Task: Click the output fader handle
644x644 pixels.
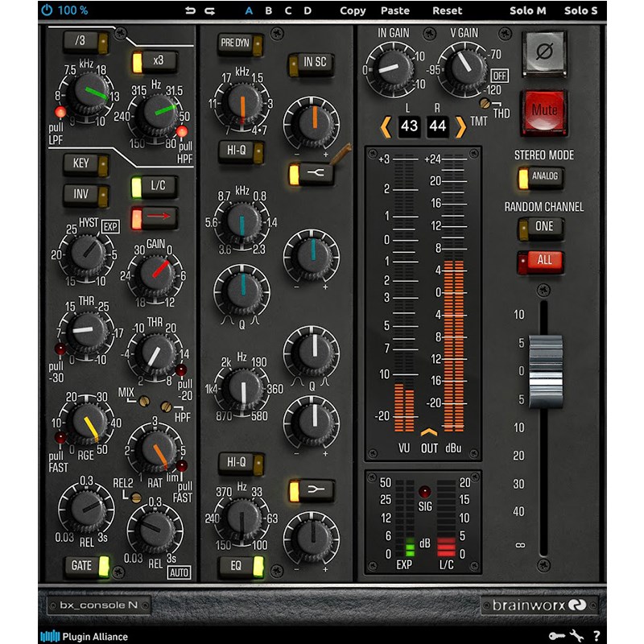Action: tap(546, 365)
